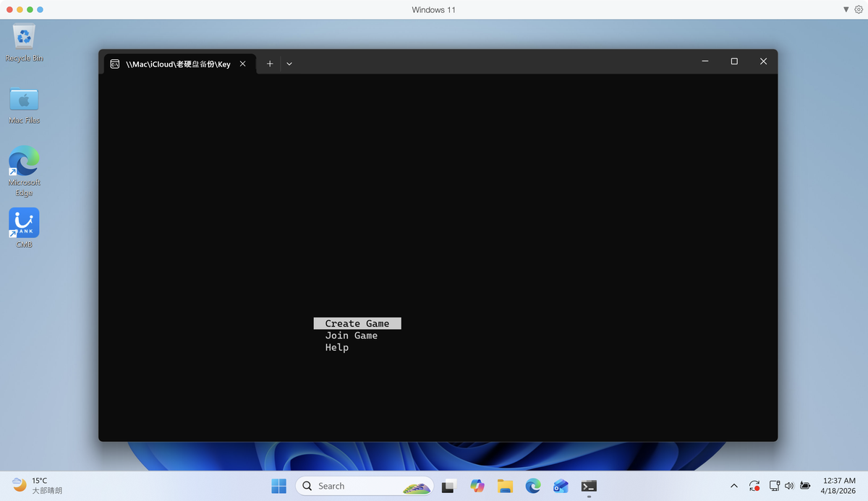This screenshot has height=501, width=868.
Task: Open the Windows Start menu
Action: (x=278, y=486)
